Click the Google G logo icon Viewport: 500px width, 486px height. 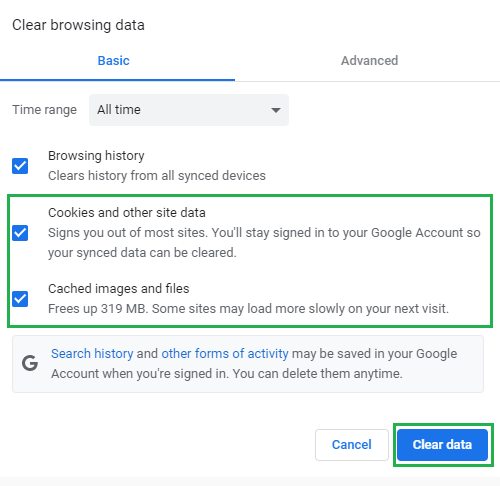click(30, 363)
